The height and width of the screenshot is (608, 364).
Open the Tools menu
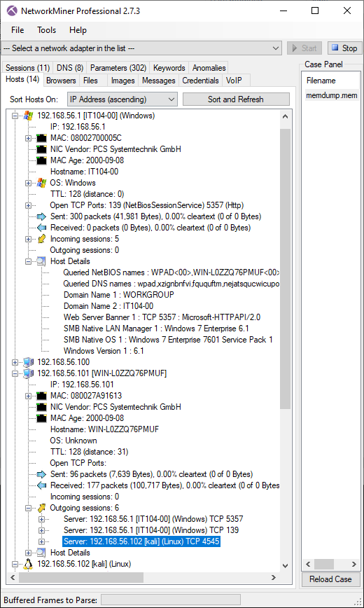[x=46, y=30]
